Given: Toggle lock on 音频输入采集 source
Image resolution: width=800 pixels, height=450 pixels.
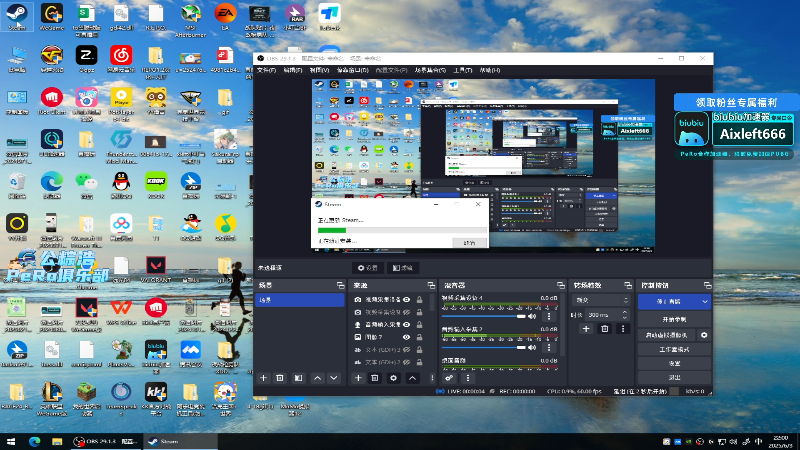Looking at the screenshot, I should (x=419, y=324).
